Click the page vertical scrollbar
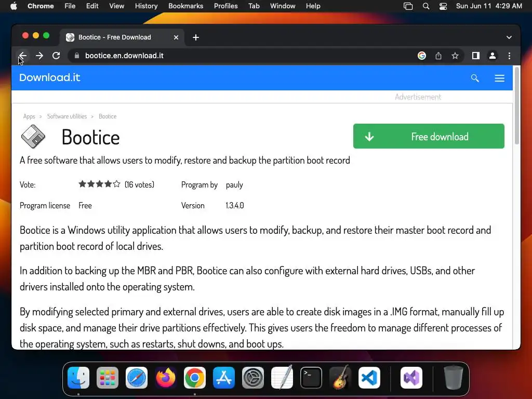 517,106
